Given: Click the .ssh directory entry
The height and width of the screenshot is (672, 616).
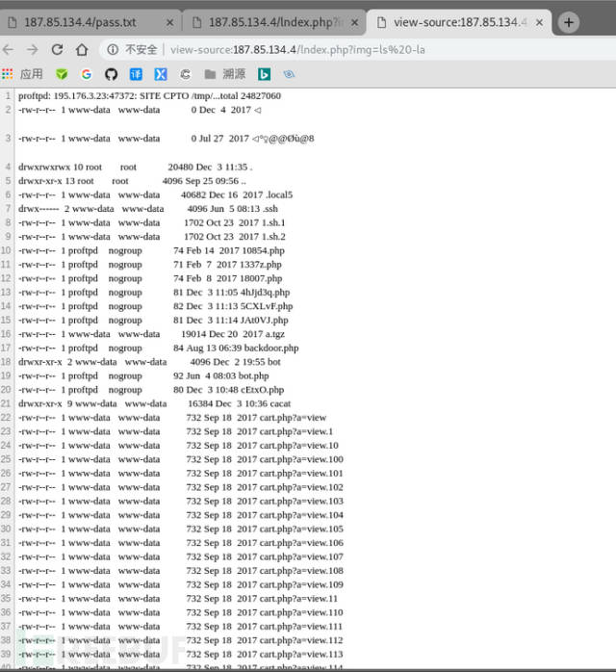Looking at the screenshot, I should coord(269,209).
